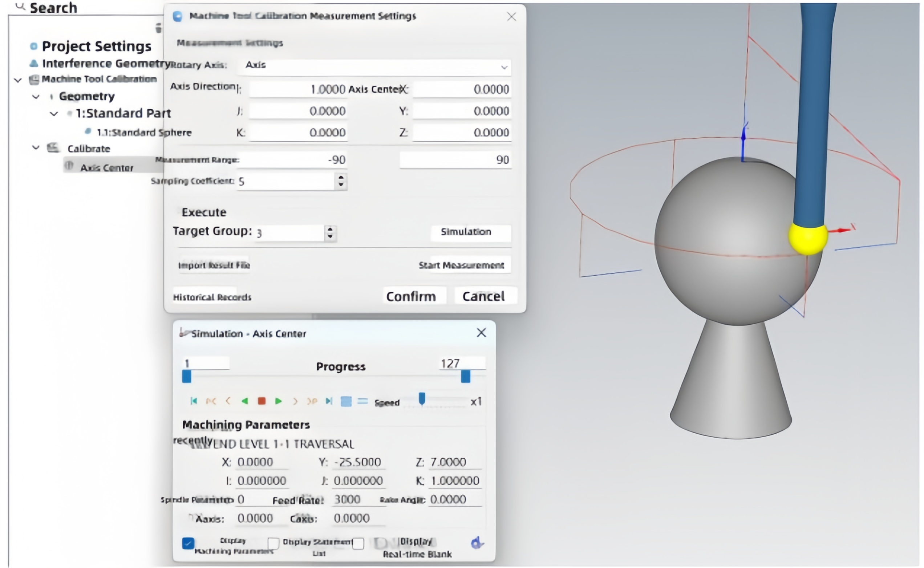The width and height of the screenshot is (924, 568).
Task: Skip to the simulation end
Action: (329, 401)
